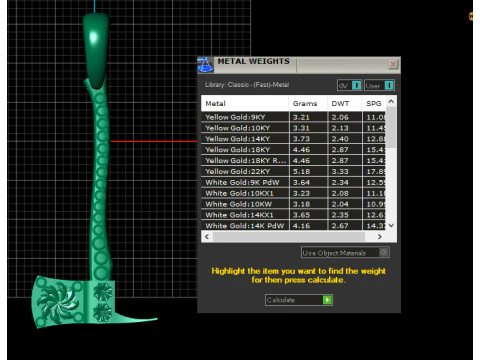Screen dimensions: 480x360
Task: Close the Metal Weights dialog
Action: pyautogui.click(x=393, y=64)
